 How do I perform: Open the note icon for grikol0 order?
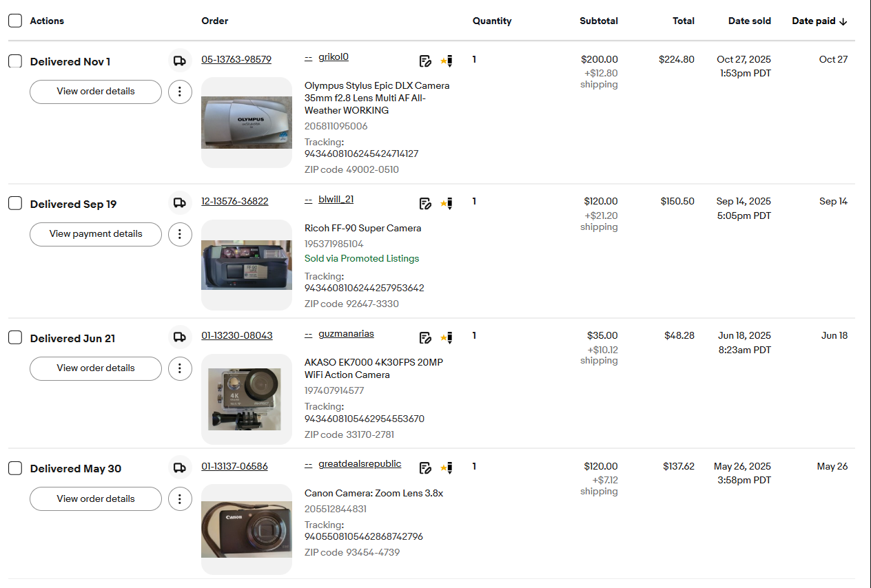425,61
